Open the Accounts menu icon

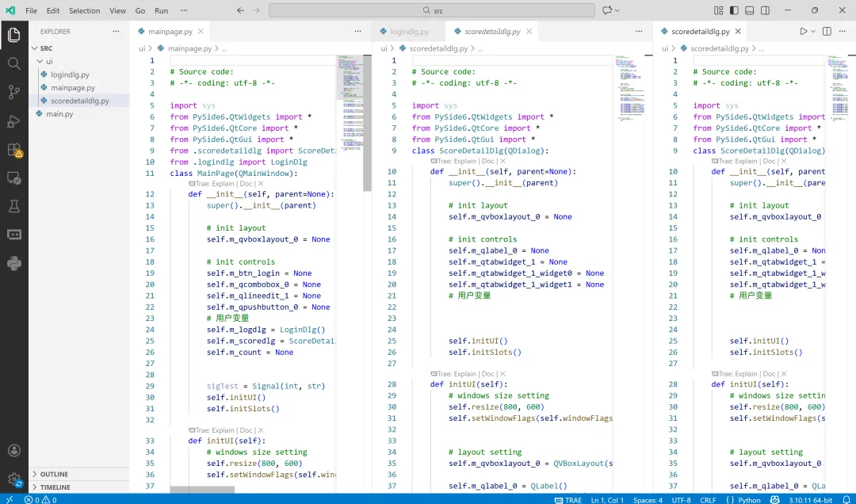point(14,450)
